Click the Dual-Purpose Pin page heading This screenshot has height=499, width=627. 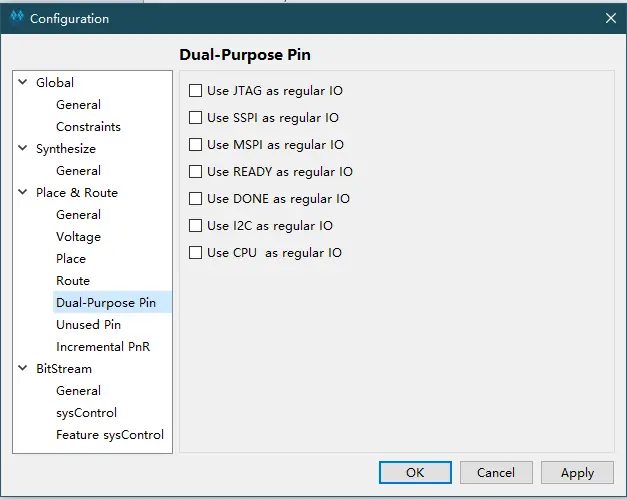tap(245, 55)
